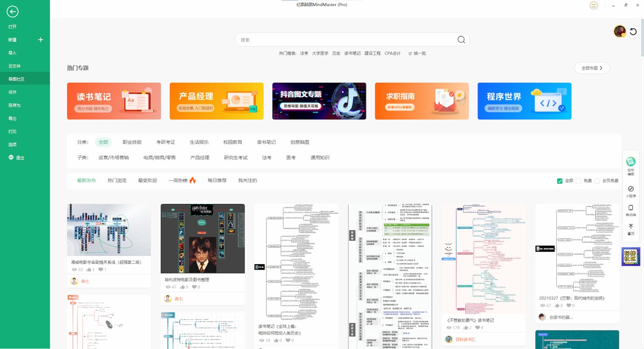Switch to the 我关注的 tab
This screenshot has height=349, width=644.
tap(247, 181)
